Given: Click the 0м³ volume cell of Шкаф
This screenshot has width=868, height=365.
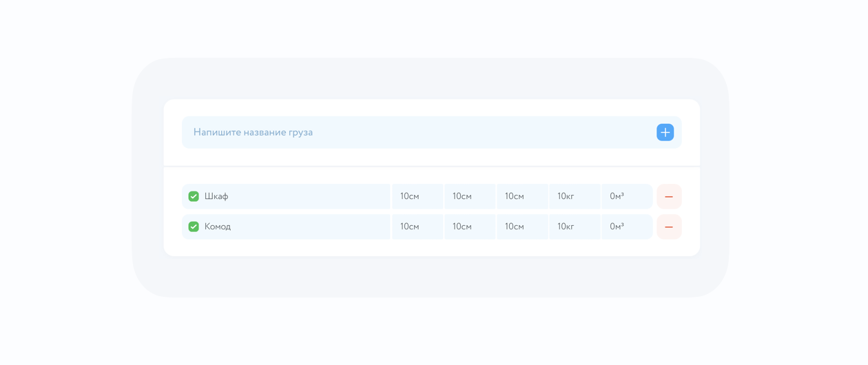Looking at the screenshot, I should (627, 196).
